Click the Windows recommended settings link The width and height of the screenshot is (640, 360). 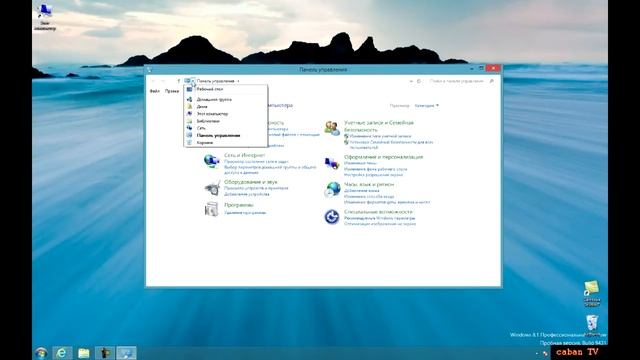tap(380, 218)
